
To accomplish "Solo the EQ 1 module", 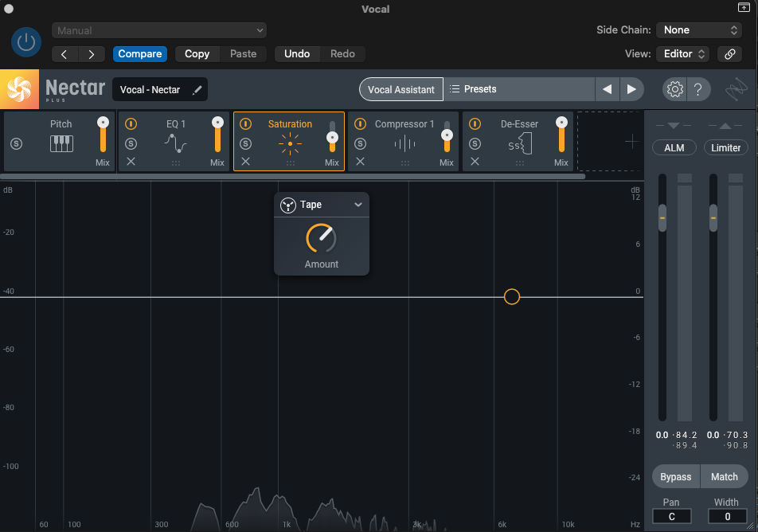I will [131, 143].
